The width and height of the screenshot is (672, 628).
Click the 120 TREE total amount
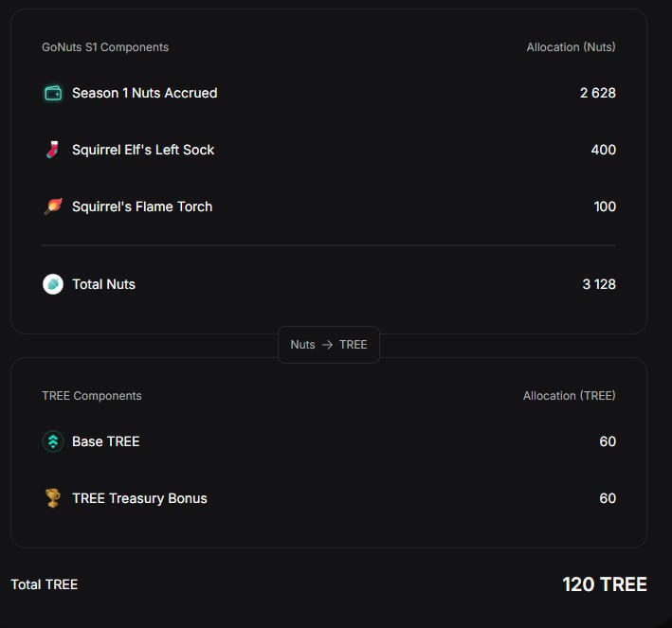tap(605, 584)
